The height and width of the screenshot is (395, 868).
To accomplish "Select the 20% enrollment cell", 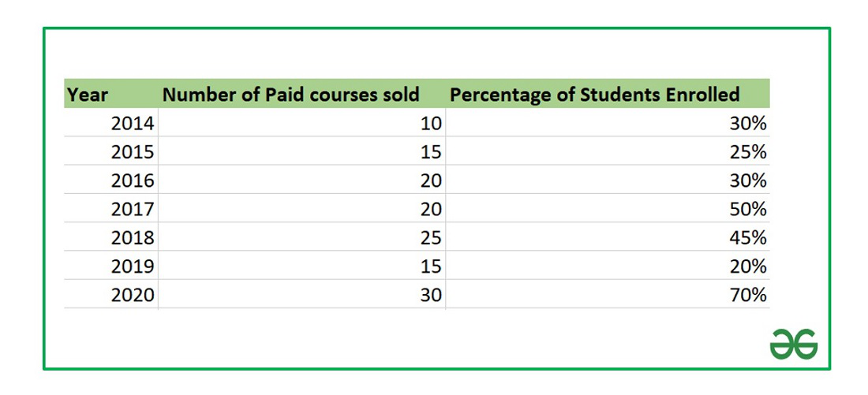I will tap(748, 266).
